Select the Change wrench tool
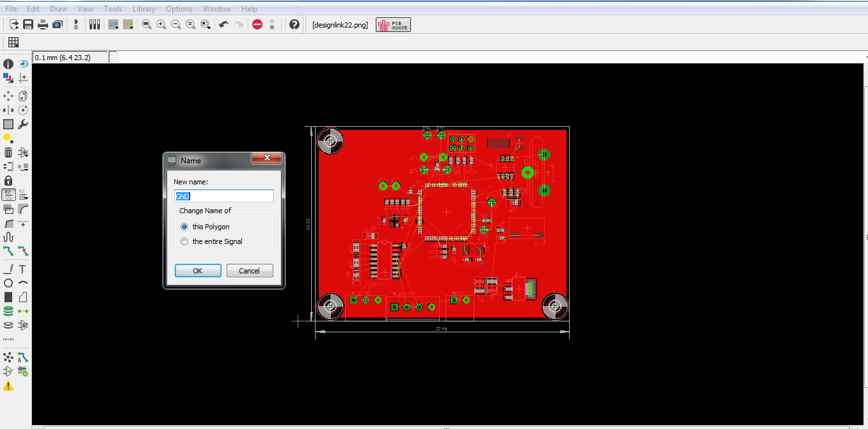868x429 pixels. click(x=23, y=124)
